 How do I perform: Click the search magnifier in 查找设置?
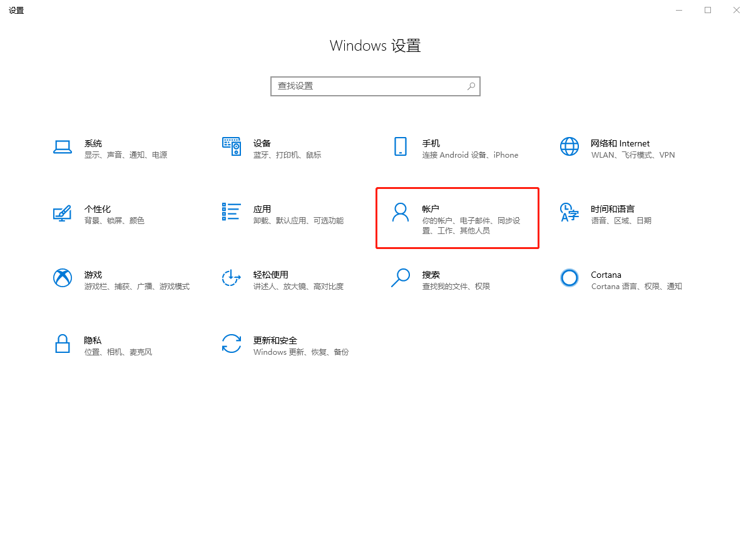pyautogui.click(x=471, y=86)
